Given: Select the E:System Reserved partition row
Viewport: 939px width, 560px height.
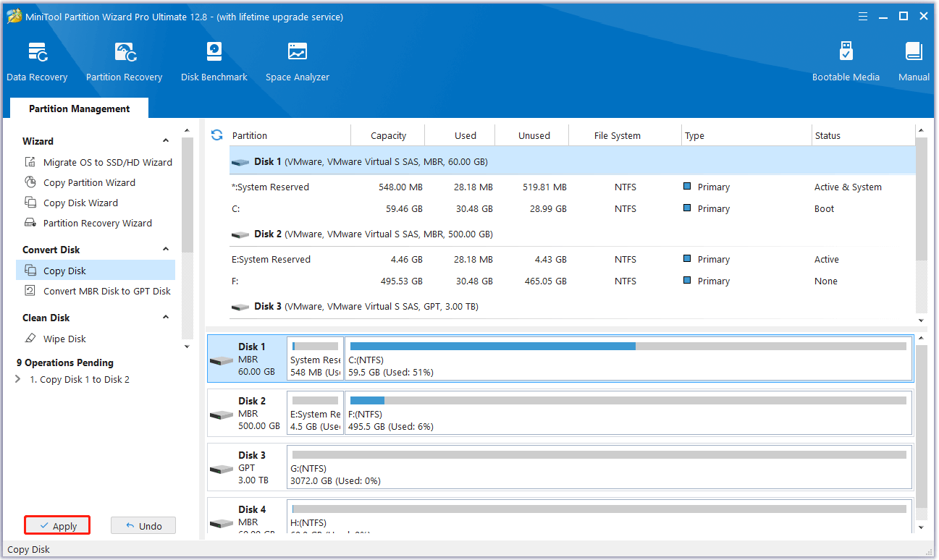Looking at the screenshot, I should coord(572,259).
